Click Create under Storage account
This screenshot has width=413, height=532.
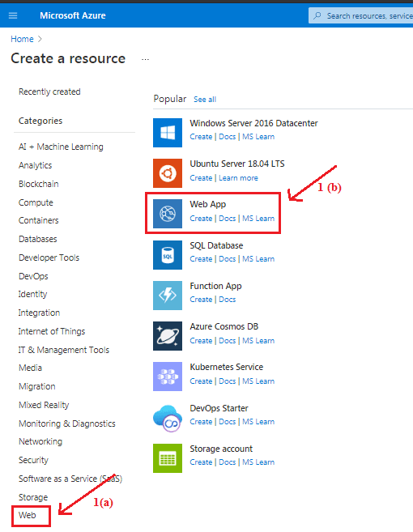point(201,462)
